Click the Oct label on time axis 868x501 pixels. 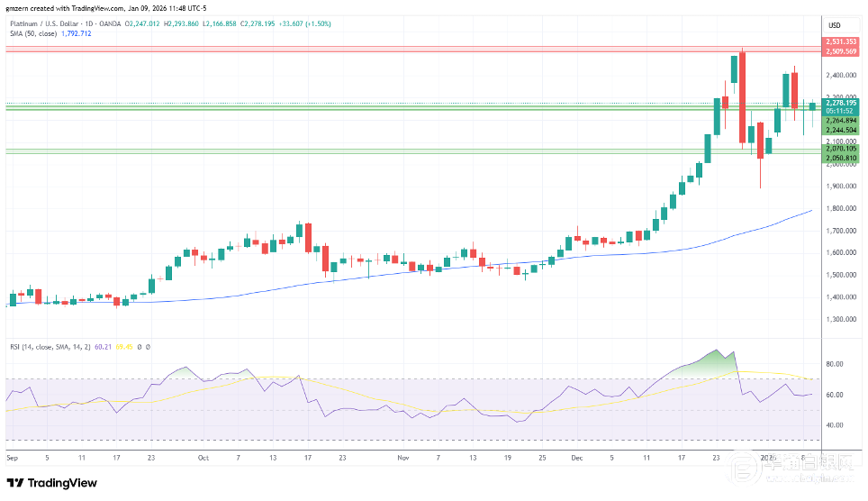(203, 457)
